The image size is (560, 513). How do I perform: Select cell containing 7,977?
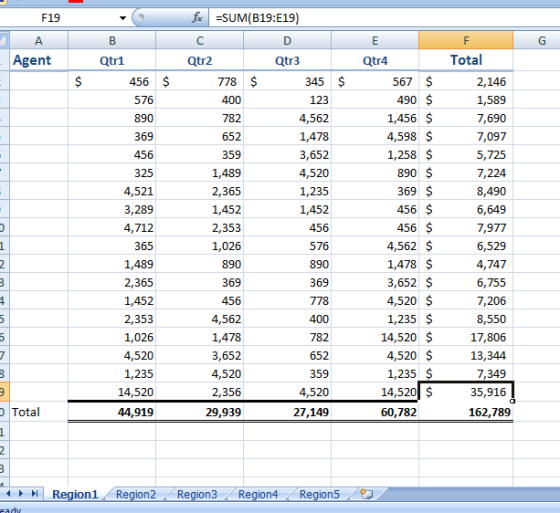[x=466, y=227]
